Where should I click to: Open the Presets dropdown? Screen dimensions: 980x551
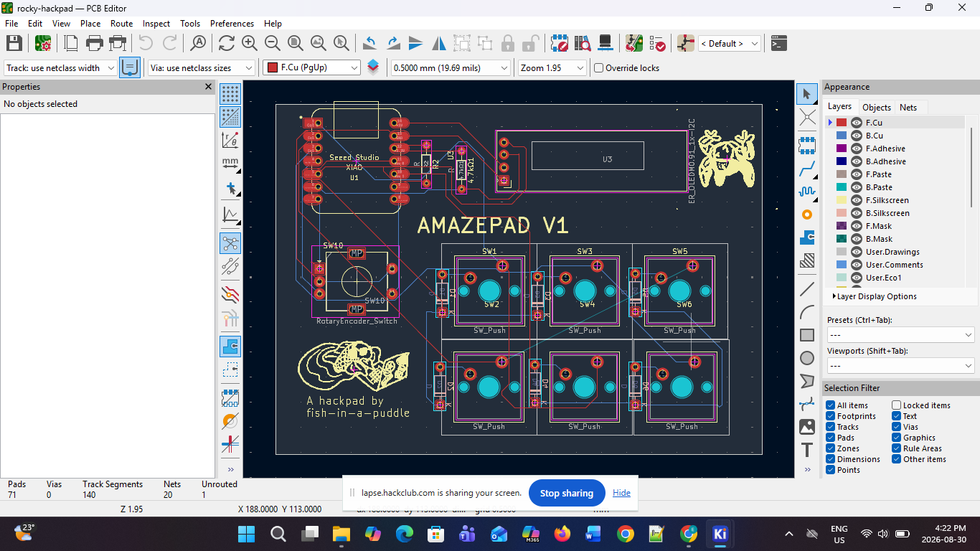[900, 335]
